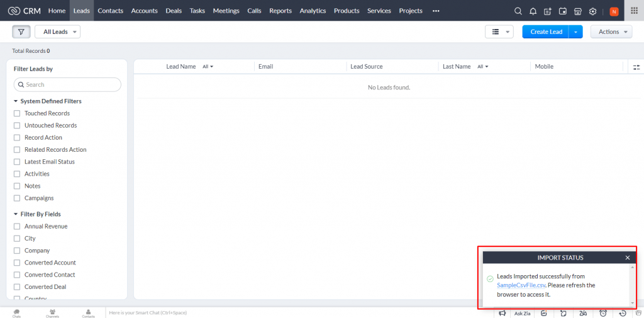Open the Setup gear icon
Image resolution: width=644 pixels, height=318 pixels.
coord(592,11)
